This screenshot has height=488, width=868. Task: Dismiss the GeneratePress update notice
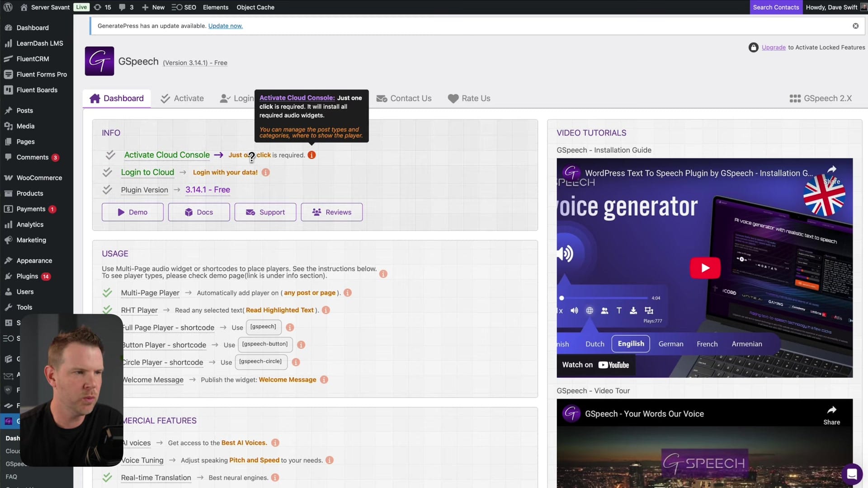[x=855, y=26]
